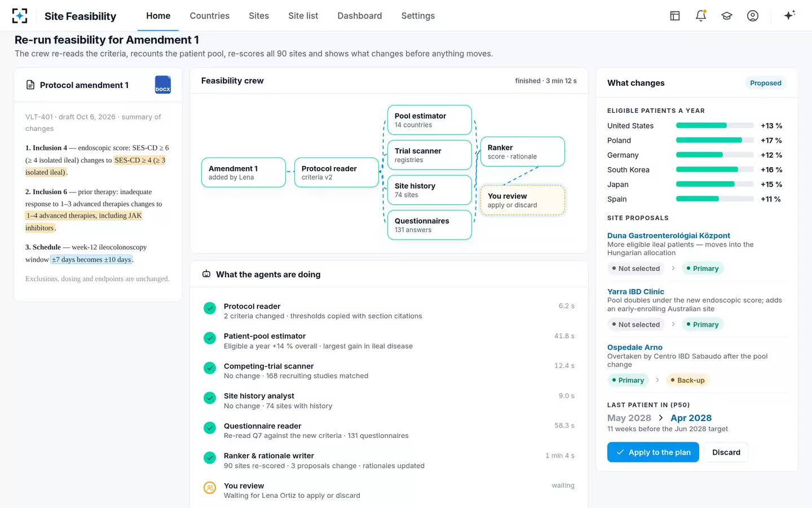
Task: Select the Ranker score rationale node
Action: 523,151
